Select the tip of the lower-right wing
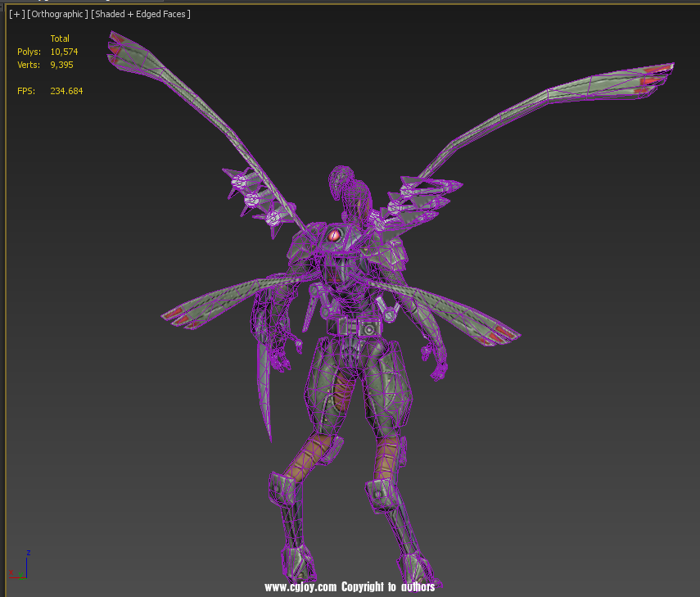 pos(503,332)
